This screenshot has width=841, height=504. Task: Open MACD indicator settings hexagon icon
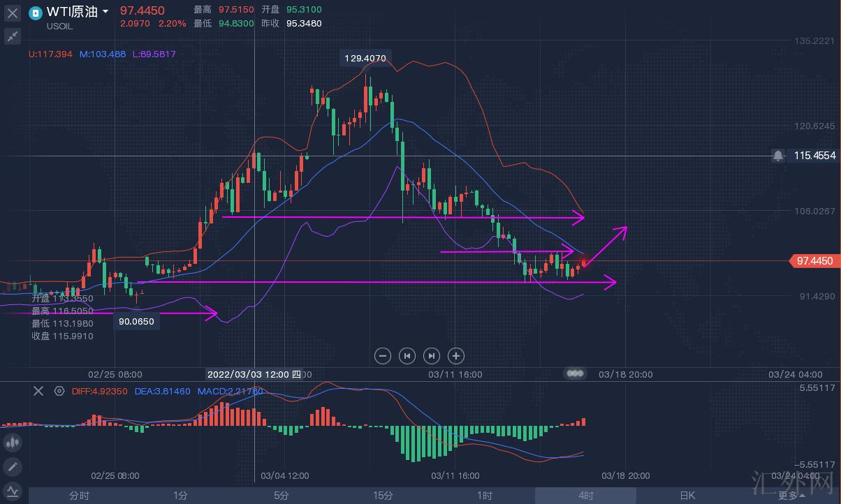click(x=59, y=392)
